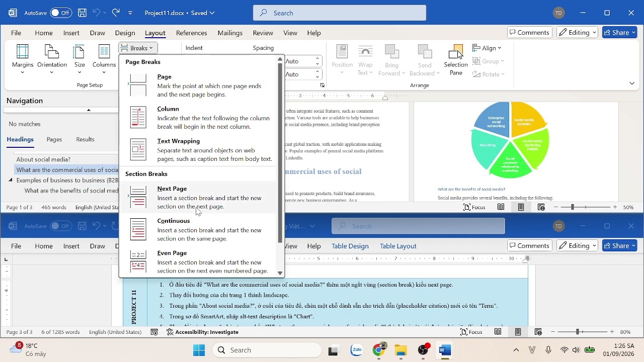The width and height of the screenshot is (644, 362).
Task: Click the 465 words count in status bar
Action: 54,207
